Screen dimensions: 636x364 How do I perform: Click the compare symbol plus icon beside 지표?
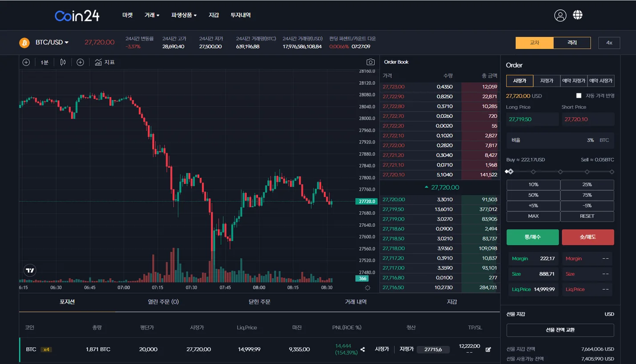tap(80, 62)
